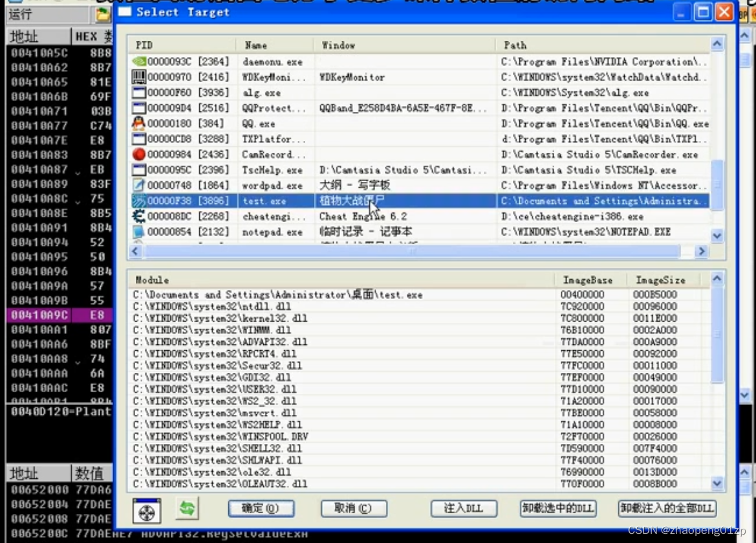Click the module list down arrow

coord(717,483)
